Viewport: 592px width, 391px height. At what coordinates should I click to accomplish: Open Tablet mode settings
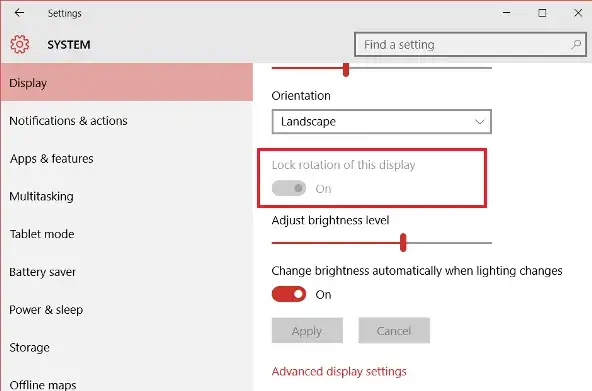click(127, 234)
